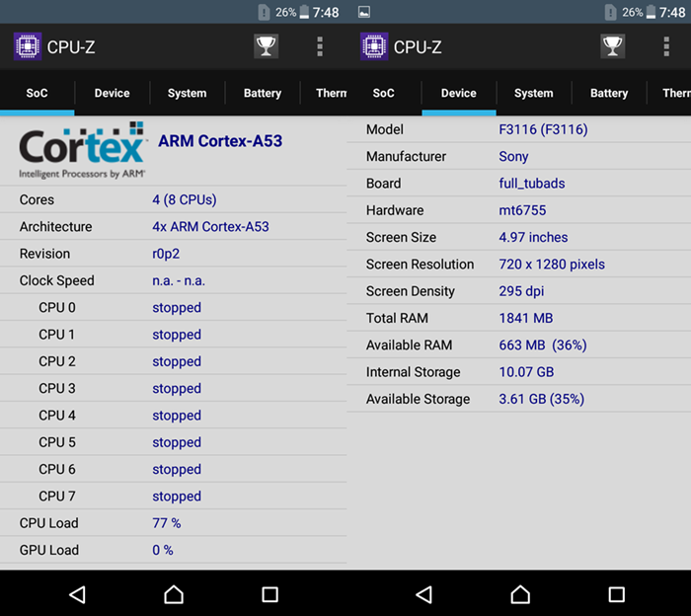Select Device tab in left screen

112,93
